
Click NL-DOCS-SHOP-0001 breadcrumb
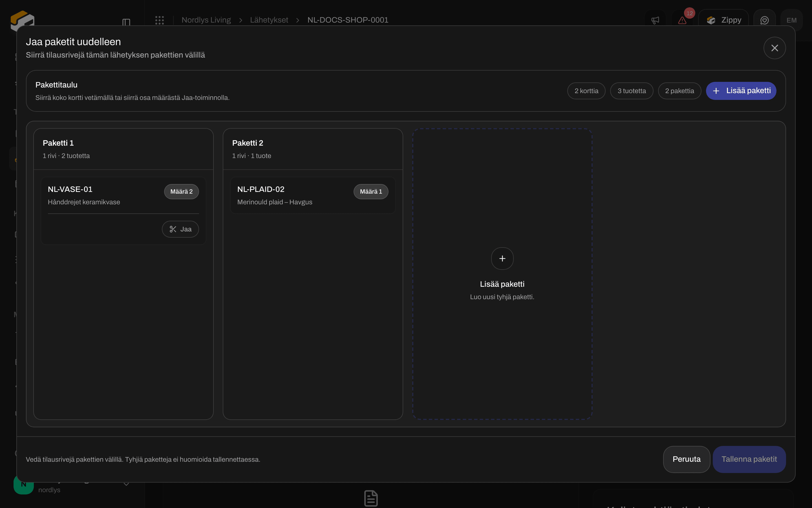[x=348, y=20]
